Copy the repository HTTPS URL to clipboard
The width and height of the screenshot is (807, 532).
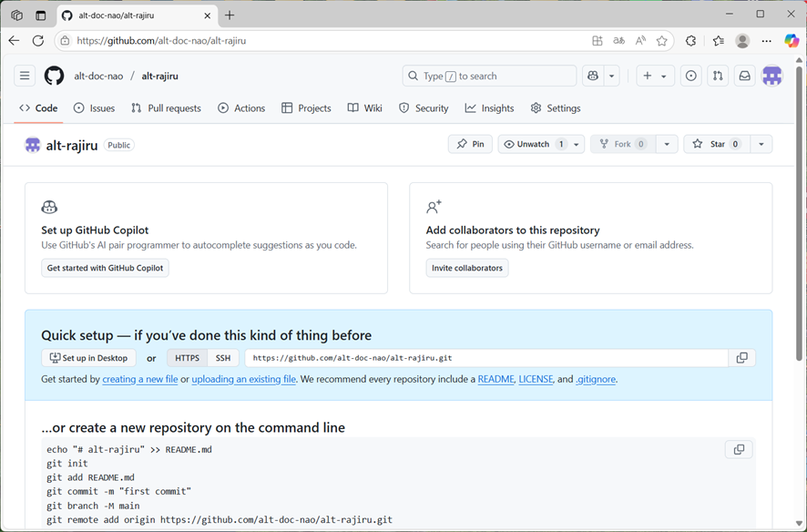pyautogui.click(x=742, y=358)
